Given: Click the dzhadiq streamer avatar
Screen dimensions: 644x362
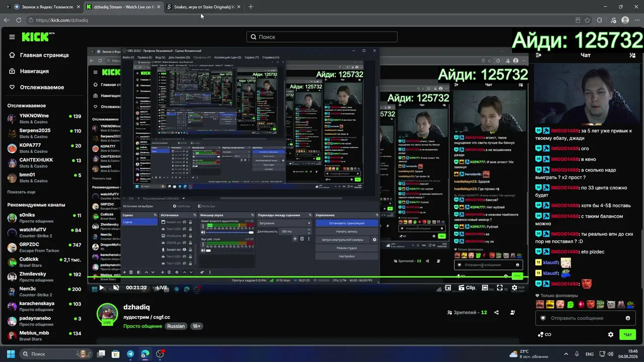Looking at the screenshot, I should [107, 314].
